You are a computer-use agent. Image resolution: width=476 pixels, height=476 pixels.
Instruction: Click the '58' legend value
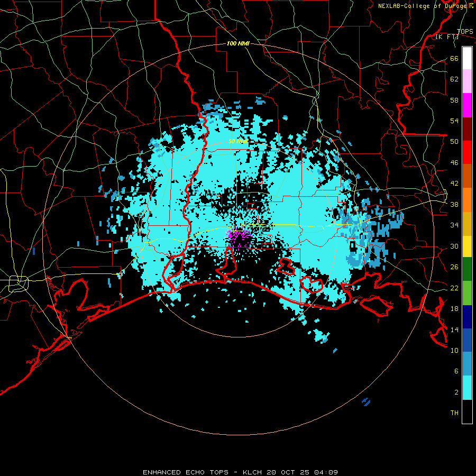(454, 100)
